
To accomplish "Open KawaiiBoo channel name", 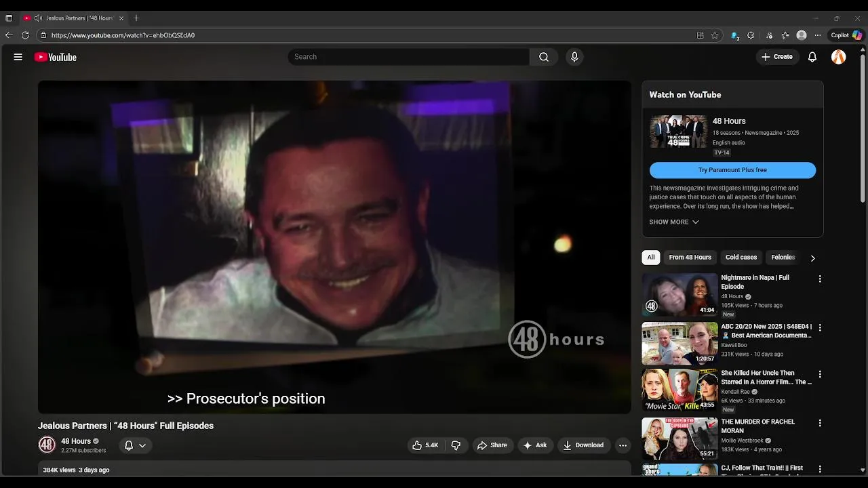I will 734,345.
